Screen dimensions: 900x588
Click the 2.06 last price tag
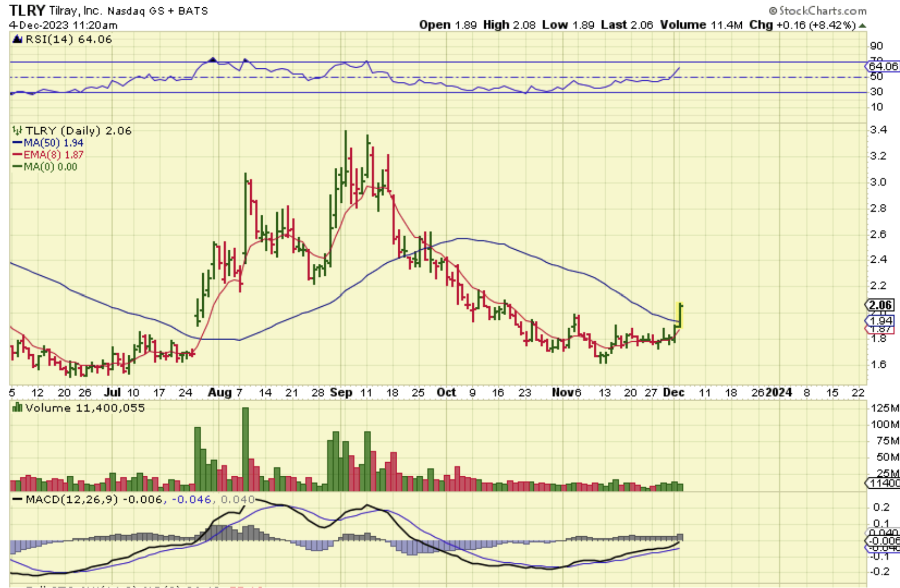click(880, 305)
